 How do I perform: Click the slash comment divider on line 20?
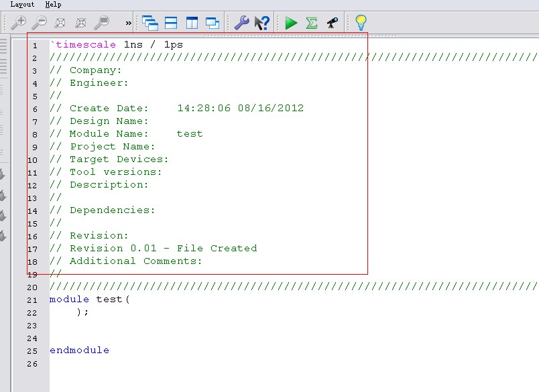click(x=294, y=286)
